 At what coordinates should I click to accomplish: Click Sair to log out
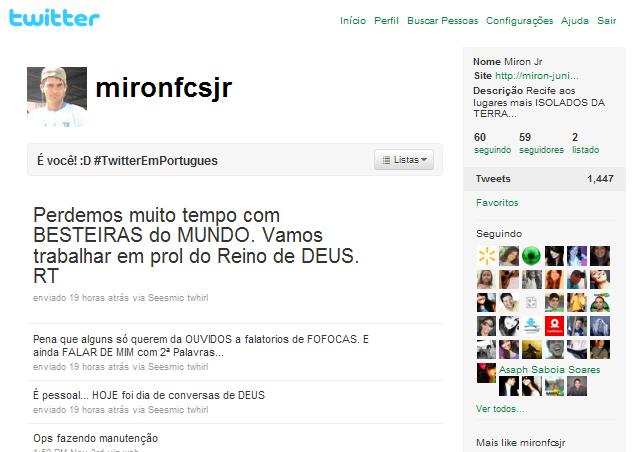(607, 21)
